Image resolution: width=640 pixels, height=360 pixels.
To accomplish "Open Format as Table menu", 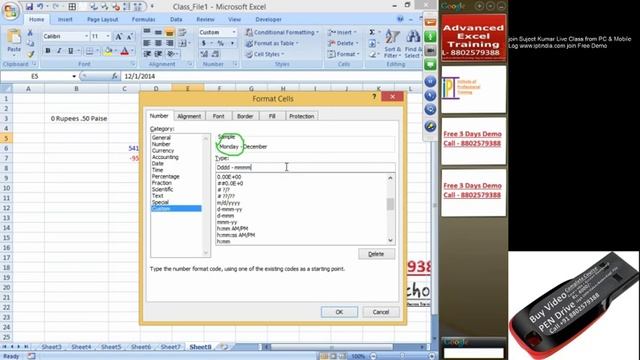I will 271,43.
